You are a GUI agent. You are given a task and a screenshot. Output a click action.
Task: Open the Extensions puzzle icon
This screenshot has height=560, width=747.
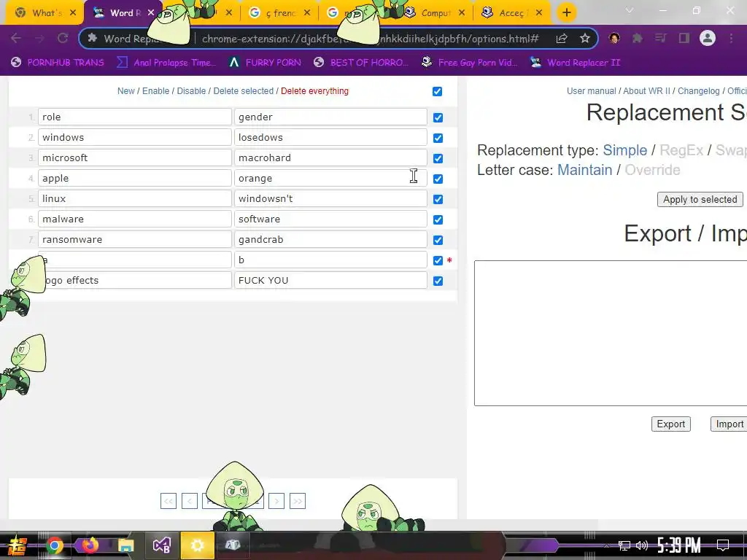point(637,38)
